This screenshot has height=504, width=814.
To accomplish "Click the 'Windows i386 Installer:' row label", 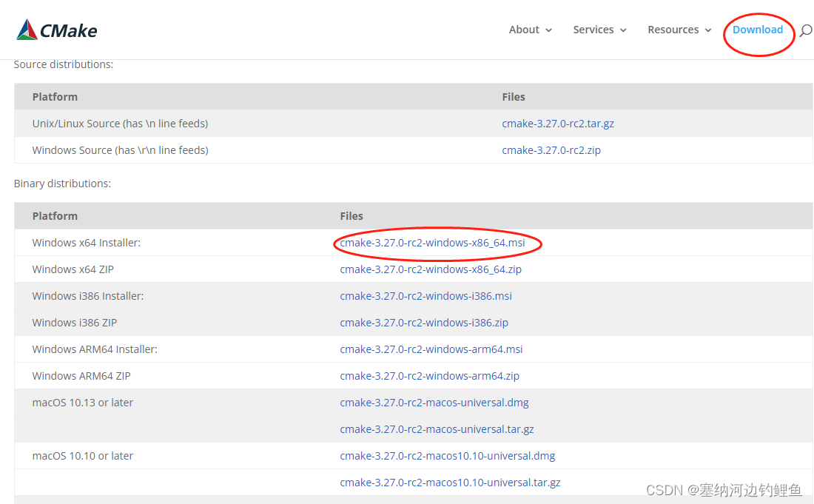I will tap(88, 296).
